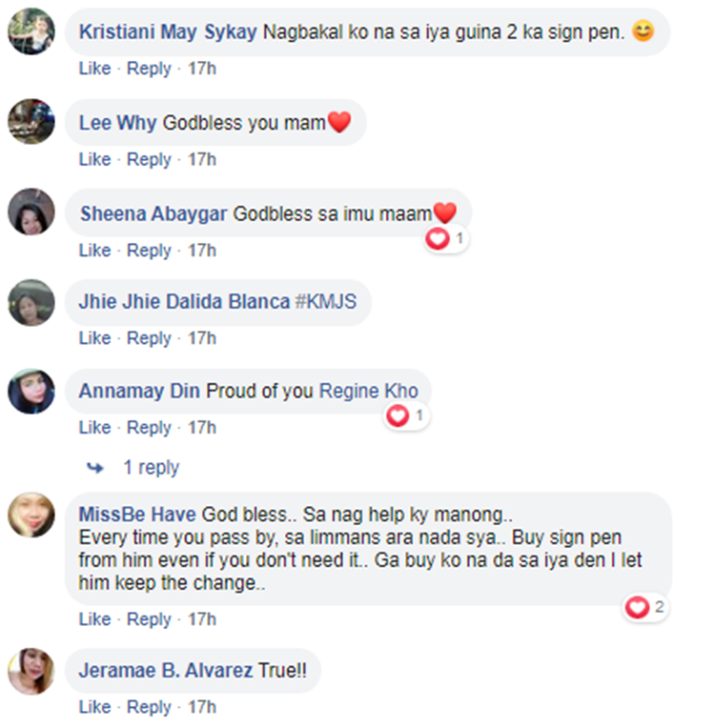
Task: Click the heart reaction on Sheena Abaygar's comment
Action: [439, 238]
